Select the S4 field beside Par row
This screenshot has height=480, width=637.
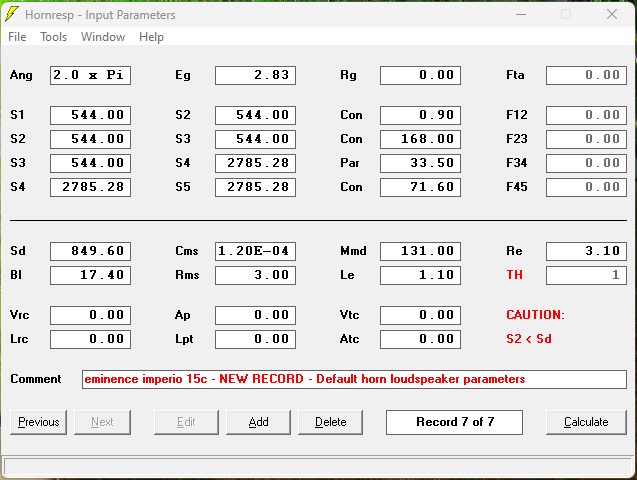pos(256,163)
